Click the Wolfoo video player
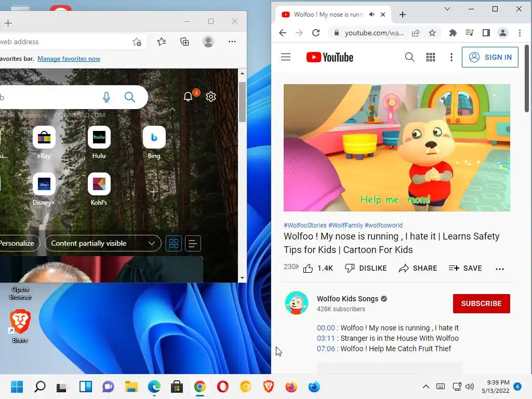The height and width of the screenshot is (399, 532). point(396,148)
